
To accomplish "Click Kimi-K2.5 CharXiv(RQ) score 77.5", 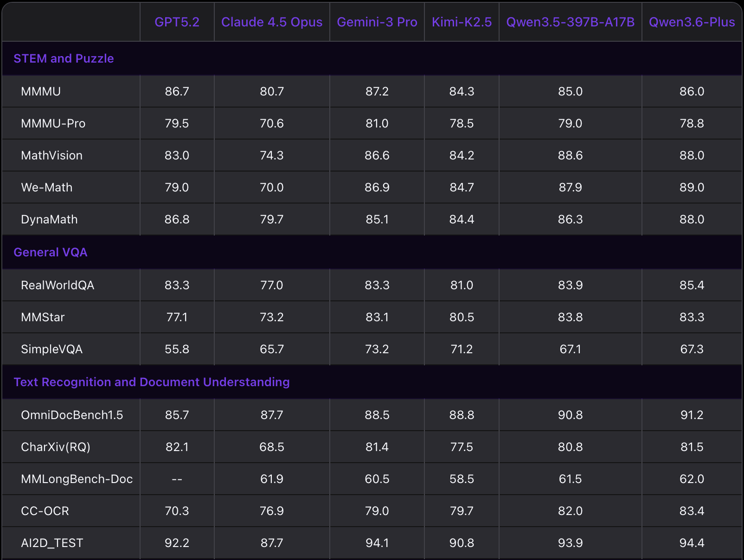I will 462,447.
